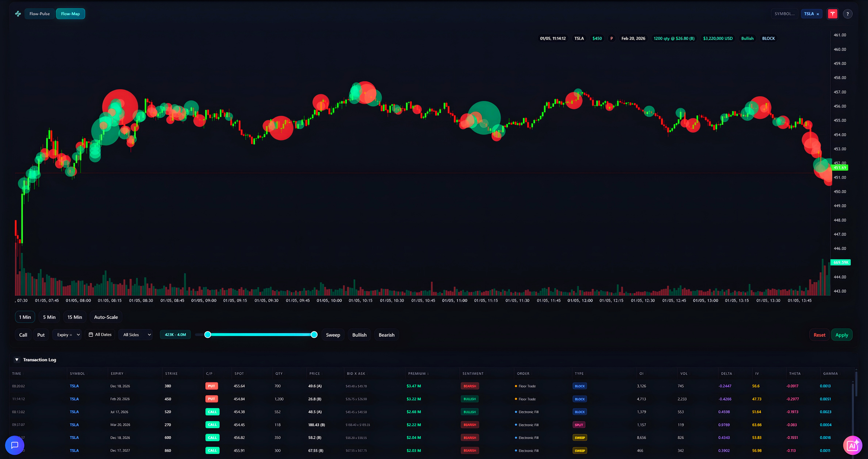Viewport: 868px width, 459px height.
Task: Open the All Sides dropdown
Action: tap(135, 335)
